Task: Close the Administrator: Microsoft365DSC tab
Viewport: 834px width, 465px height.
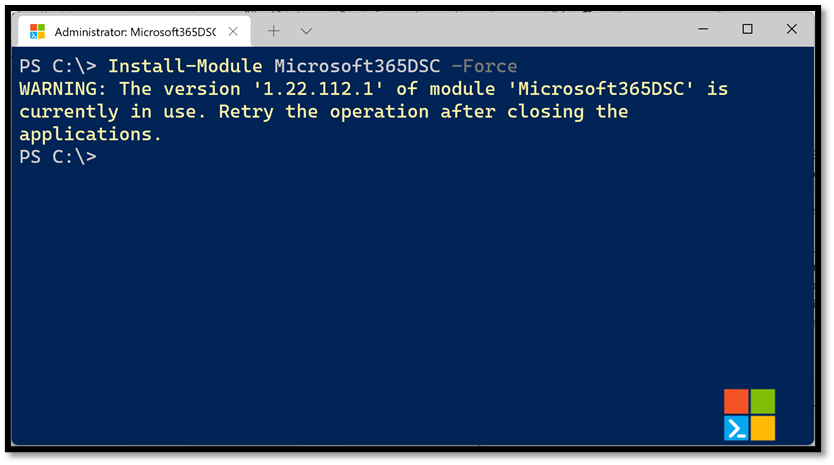Action: point(233,31)
